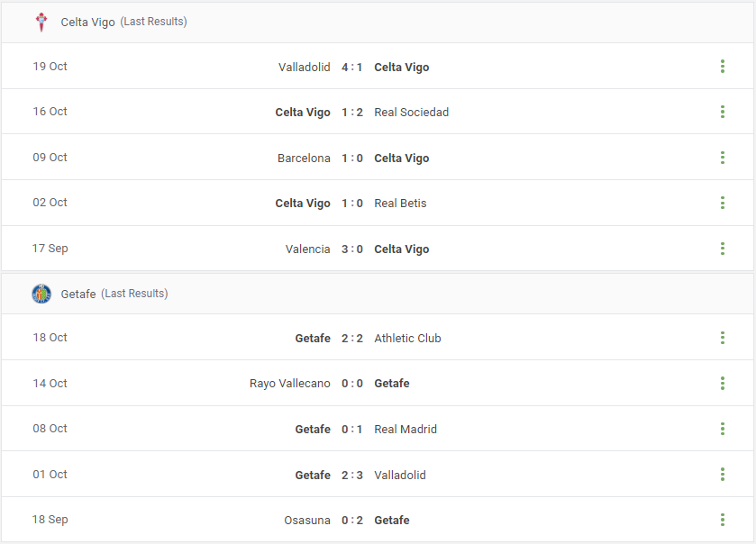Open more options for Barcelona 1:0 match
The height and width of the screenshot is (544, 756).
click(x=723, y=158)
